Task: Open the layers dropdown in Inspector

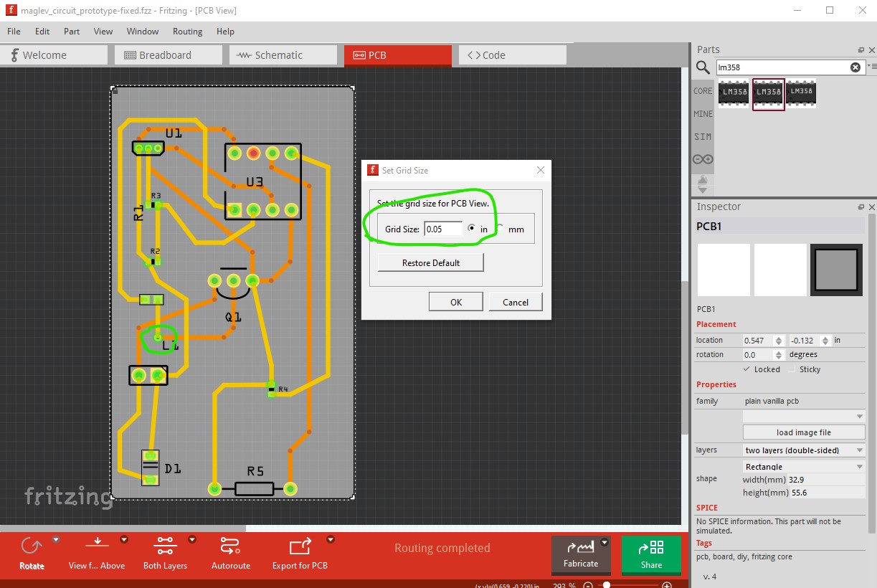Action: (805, 450)
